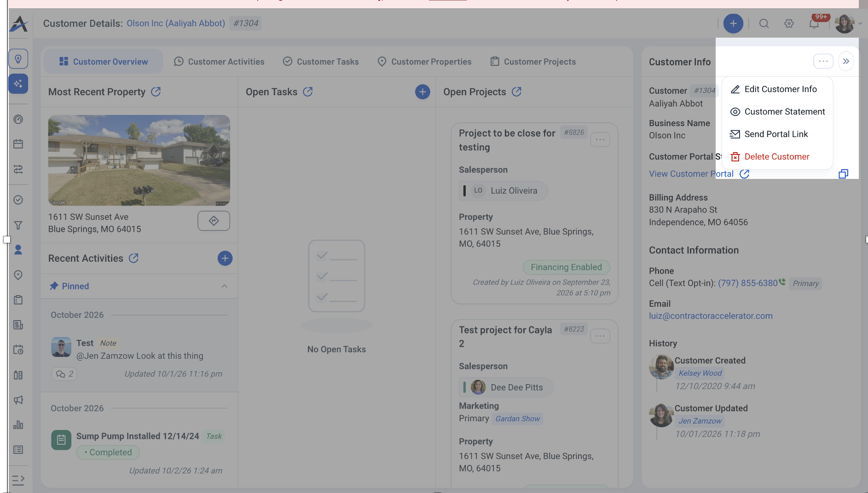
Task: Open notifications bell with 99+ badge
Action: pyautogui.click(x=814, y=23)
